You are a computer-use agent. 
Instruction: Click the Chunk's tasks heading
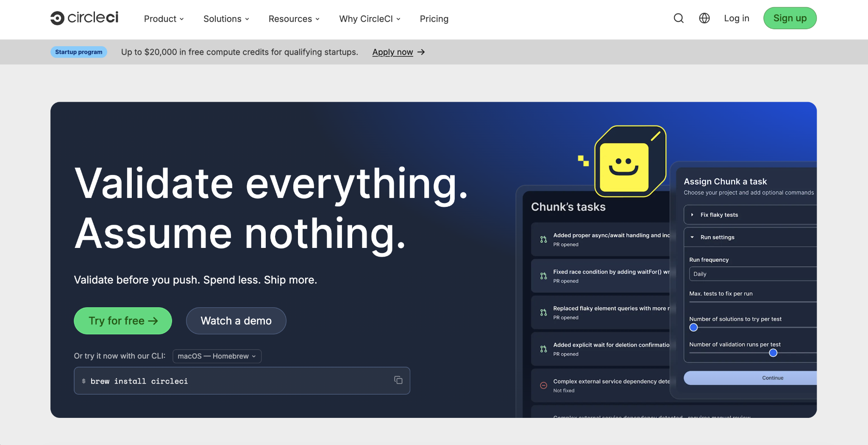pyautogui.click(x=568, y=207)
